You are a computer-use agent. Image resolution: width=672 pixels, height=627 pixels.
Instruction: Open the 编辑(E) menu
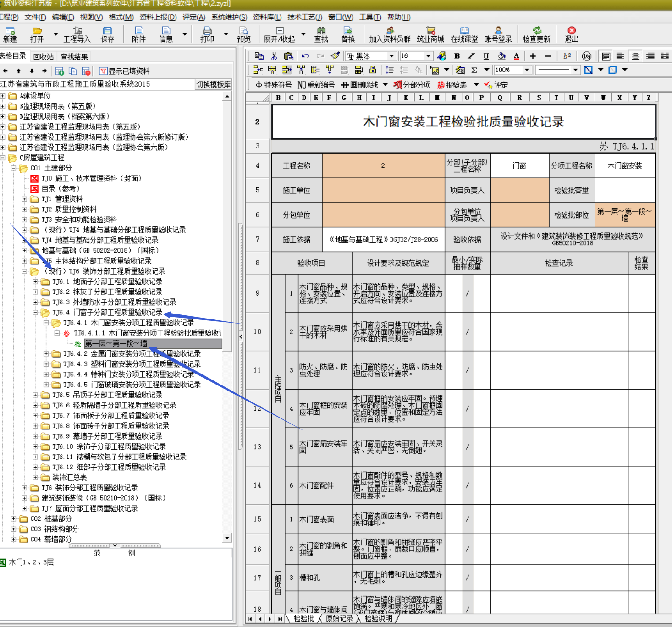[x=63, y=17]
